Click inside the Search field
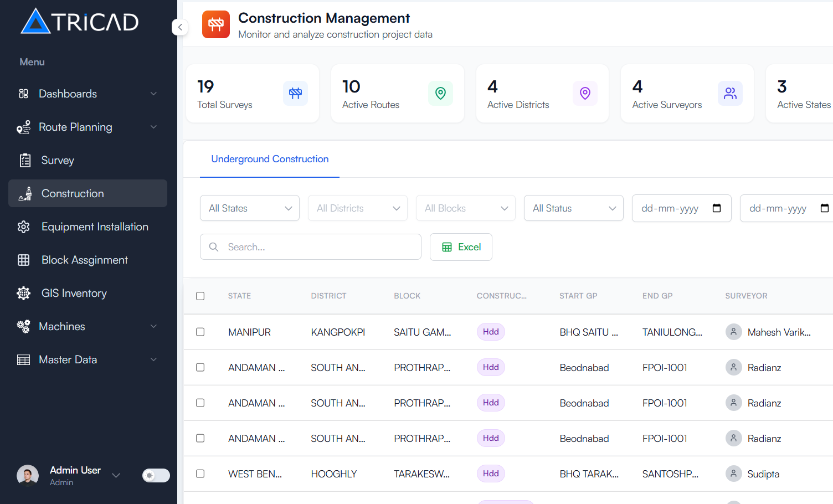Viewport: 833px width, 504px height. pos(310,246)
